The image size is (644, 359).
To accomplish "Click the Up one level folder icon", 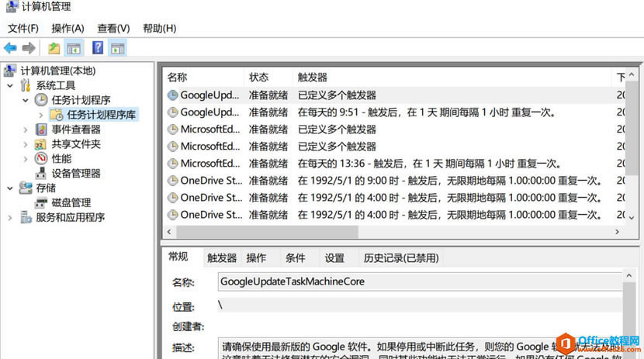I will tap(54, 48).
